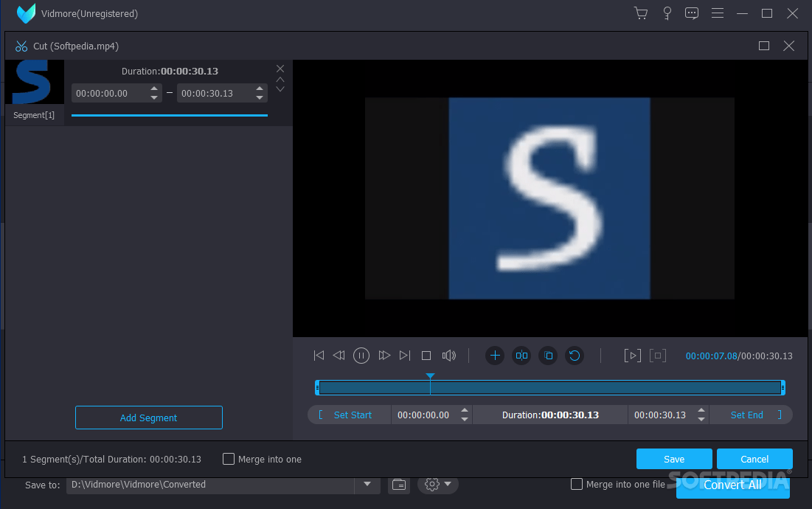Expand the Save to path dropdown
The width and height of the screenshot is (812, 509).
pos(367,485)
